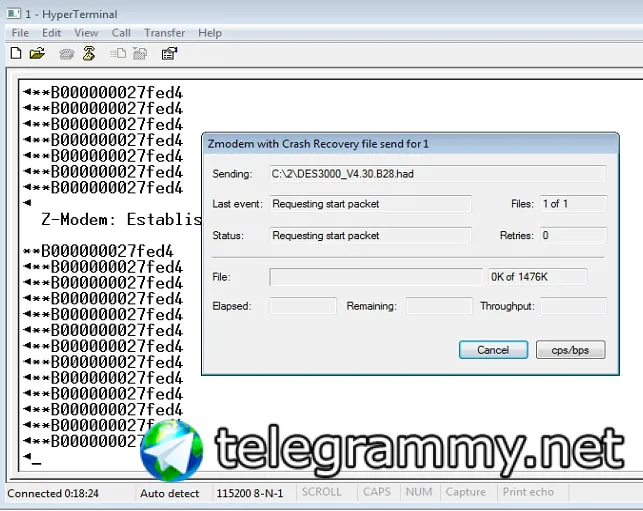The height and width of the screenshot is (511, 643).
Task: Click the cps/bps button
Action: (570, 350)
